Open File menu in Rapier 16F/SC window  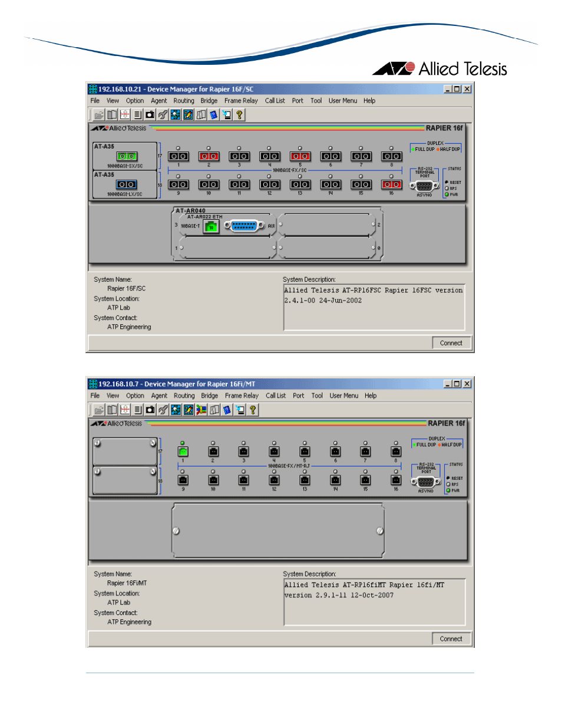[95, 101]
